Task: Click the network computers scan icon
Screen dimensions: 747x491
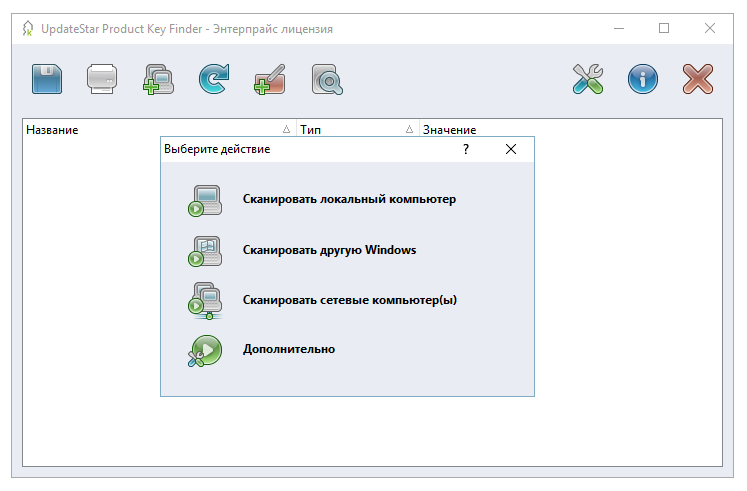Action: (205, 301)
